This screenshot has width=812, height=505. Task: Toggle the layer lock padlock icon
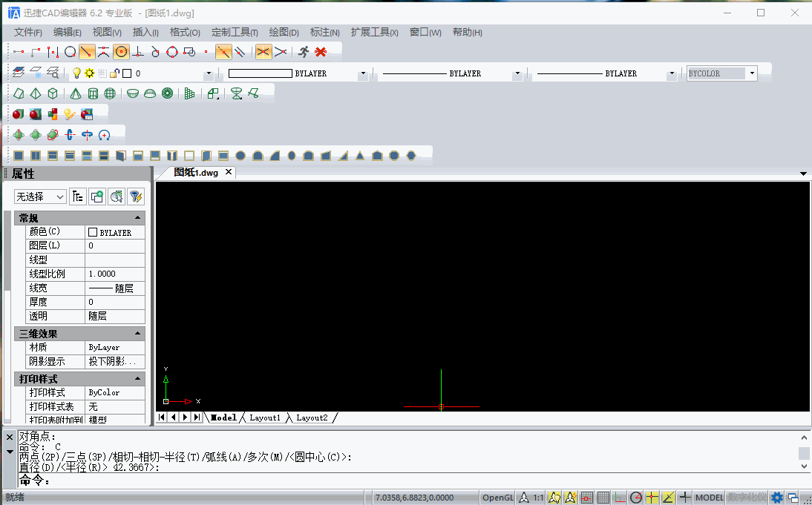click(114, 73)
